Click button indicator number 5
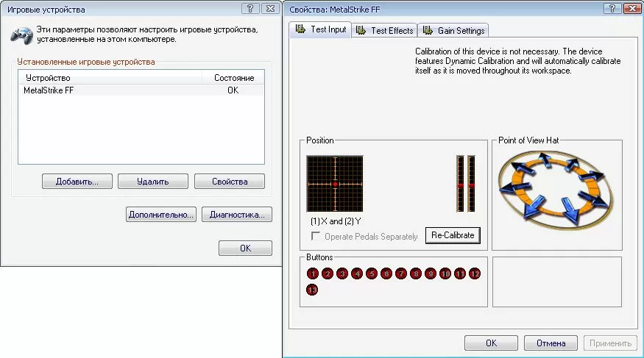Image resolution: width=644 pixels, height=358 pixels. pos(372,273)
